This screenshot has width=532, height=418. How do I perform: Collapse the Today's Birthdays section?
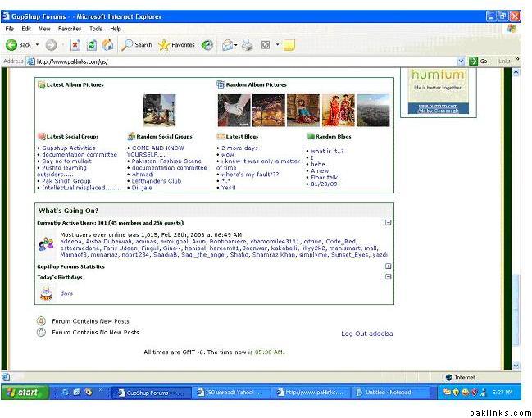pos(389,277)
